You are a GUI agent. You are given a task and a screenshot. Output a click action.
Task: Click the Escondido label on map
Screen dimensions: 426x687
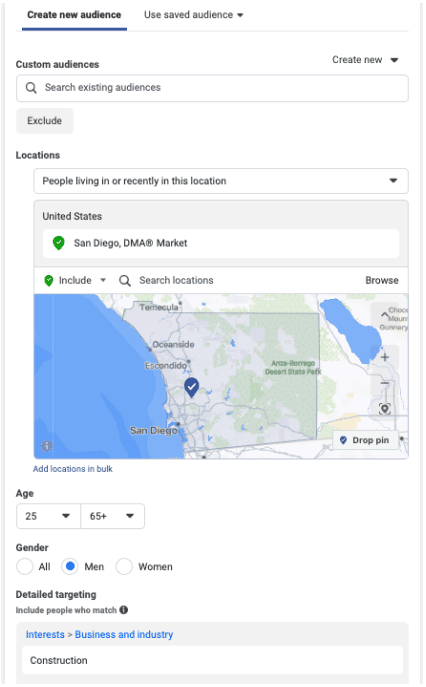pos(166,365)
